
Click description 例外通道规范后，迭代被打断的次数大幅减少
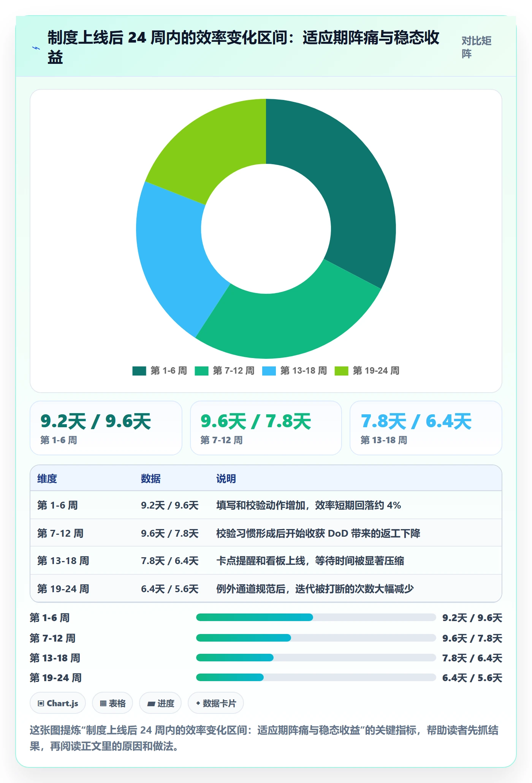tap(315, 589)
